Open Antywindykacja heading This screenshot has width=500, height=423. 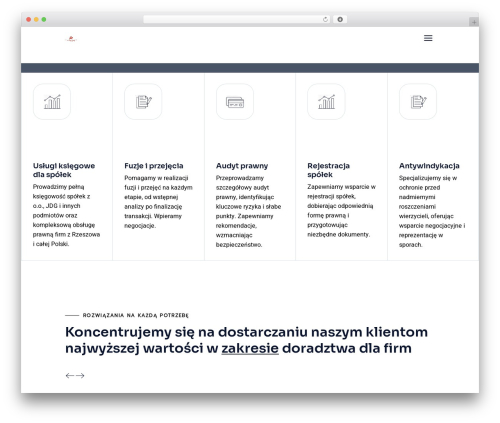point(429,166)
